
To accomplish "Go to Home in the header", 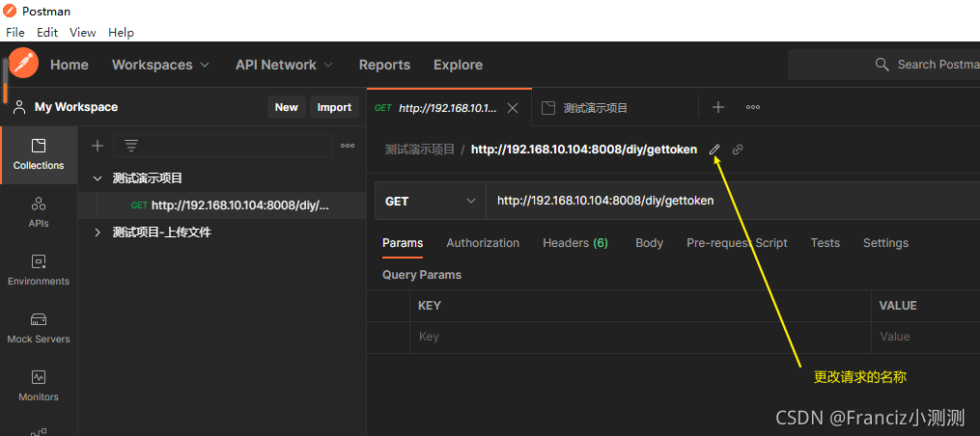I will point(70,65).
